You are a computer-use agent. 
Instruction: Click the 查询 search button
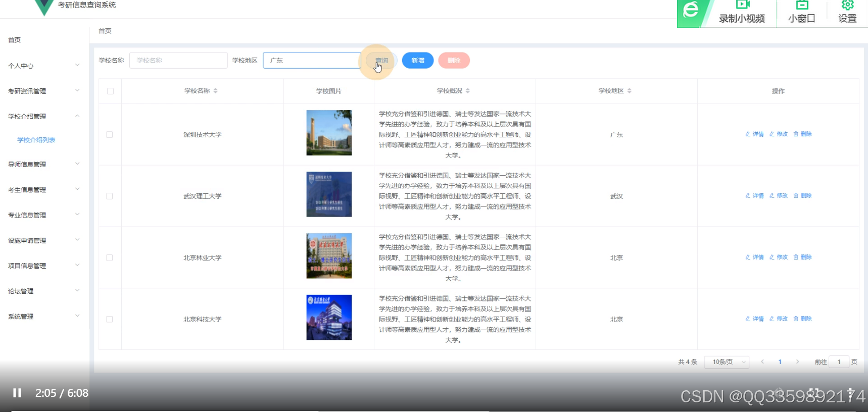(381, 61)
